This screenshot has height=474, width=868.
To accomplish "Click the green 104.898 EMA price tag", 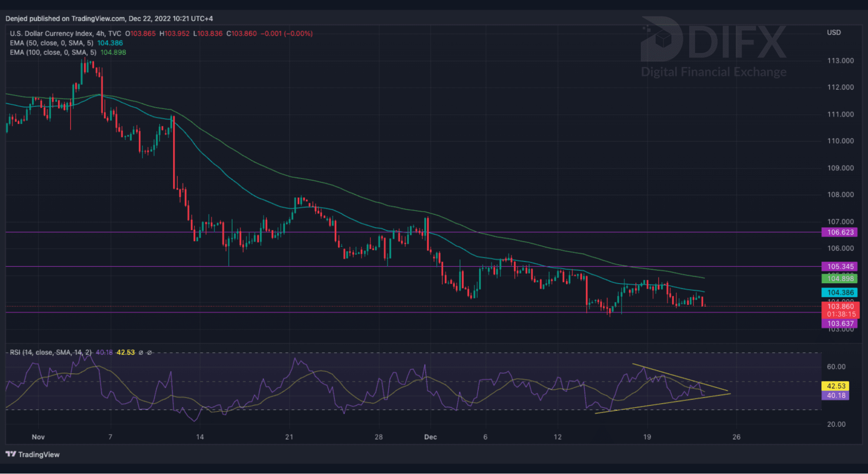I will point(840,278).
